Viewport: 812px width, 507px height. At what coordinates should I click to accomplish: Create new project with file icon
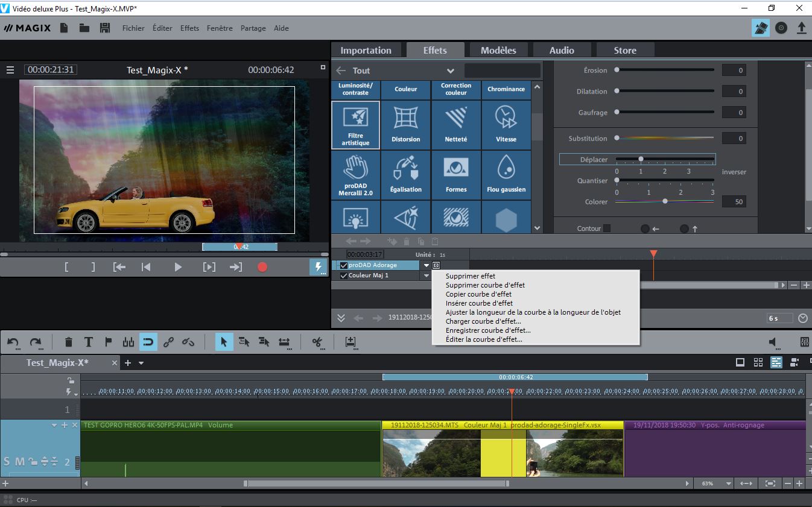point(65,28)
